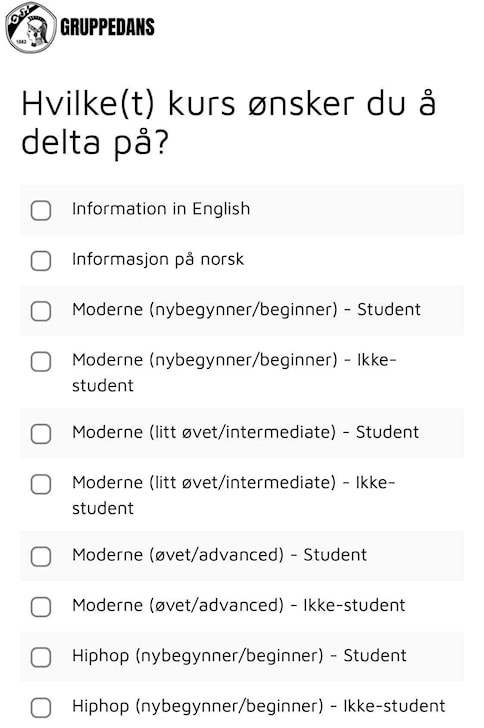Image resolution: width=484 pixels, height=728 pixels.
Task: Check Hiphop nybegynner/beginner Ikke-student checkbox
Action: click(x=41, y=708)
